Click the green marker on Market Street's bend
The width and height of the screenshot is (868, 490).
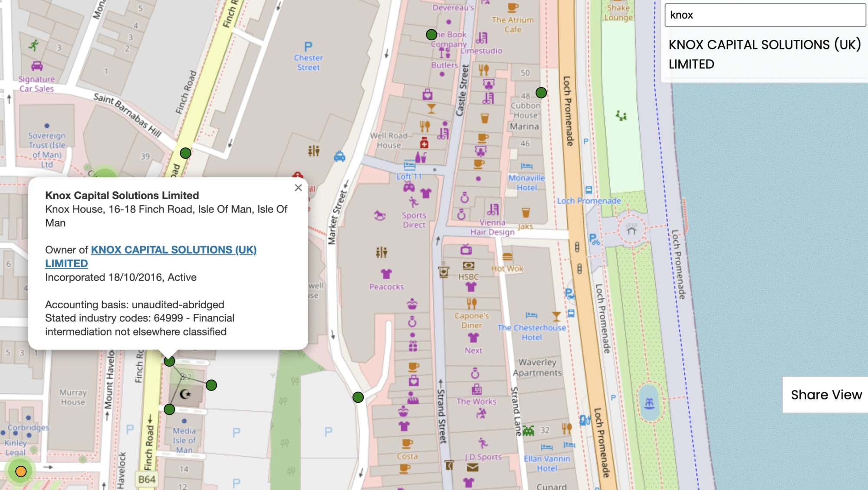(358, 397)
